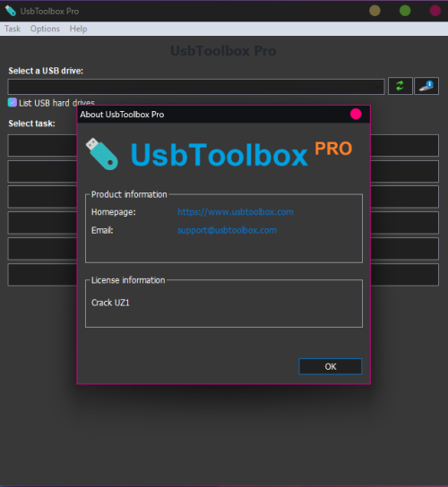The width and height of the screenshot is (448, 487).
Task: Minimize the main window with yellow button
Action: pyautogui.click(x=375, y=11)
